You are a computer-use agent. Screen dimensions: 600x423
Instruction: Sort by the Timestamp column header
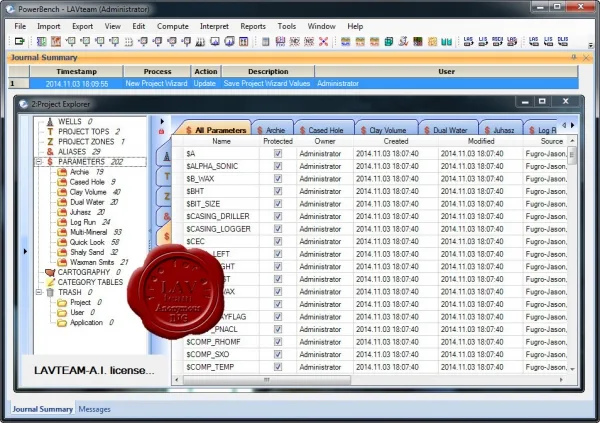77,72
